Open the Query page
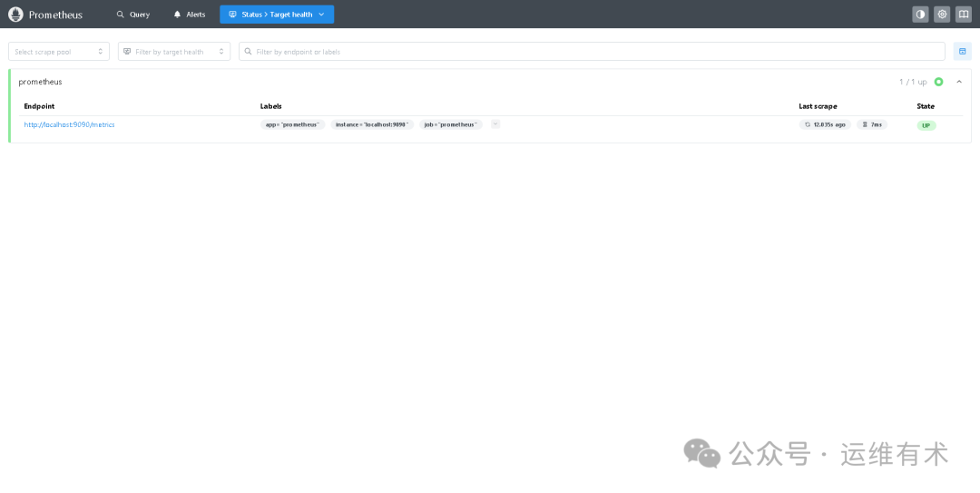 coord(133,15)
